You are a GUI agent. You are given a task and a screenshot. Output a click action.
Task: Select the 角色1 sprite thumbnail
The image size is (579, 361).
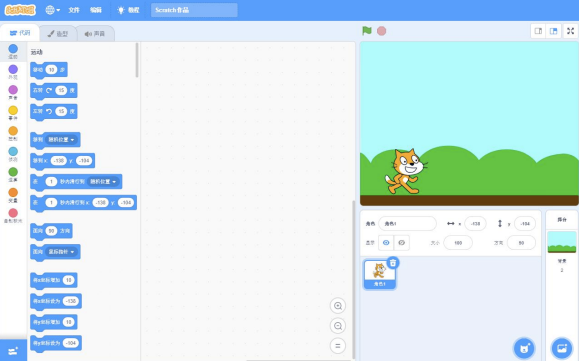pos(380,274)
